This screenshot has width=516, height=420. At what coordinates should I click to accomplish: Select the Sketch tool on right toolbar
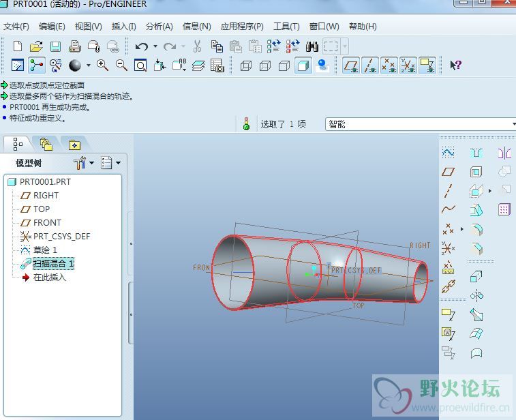[449, 153]
